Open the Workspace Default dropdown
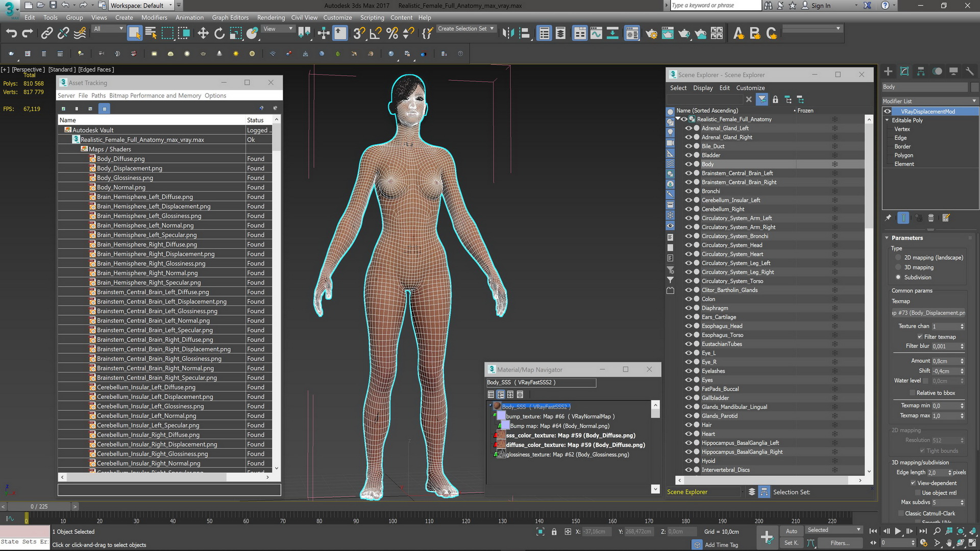 pyautogui.click(x=141, y=6)
